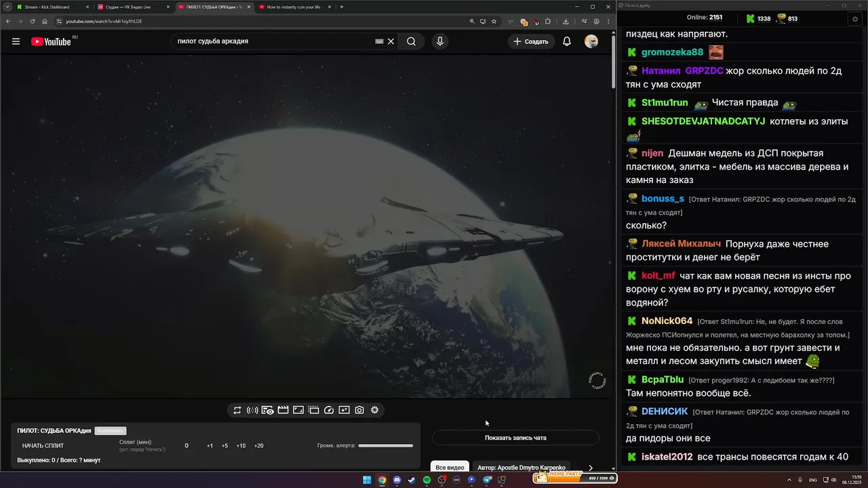The width and height of the screenshot is (868, 488).
Task: Open the speedometer playback speed icon
Action: pos(329,410)
